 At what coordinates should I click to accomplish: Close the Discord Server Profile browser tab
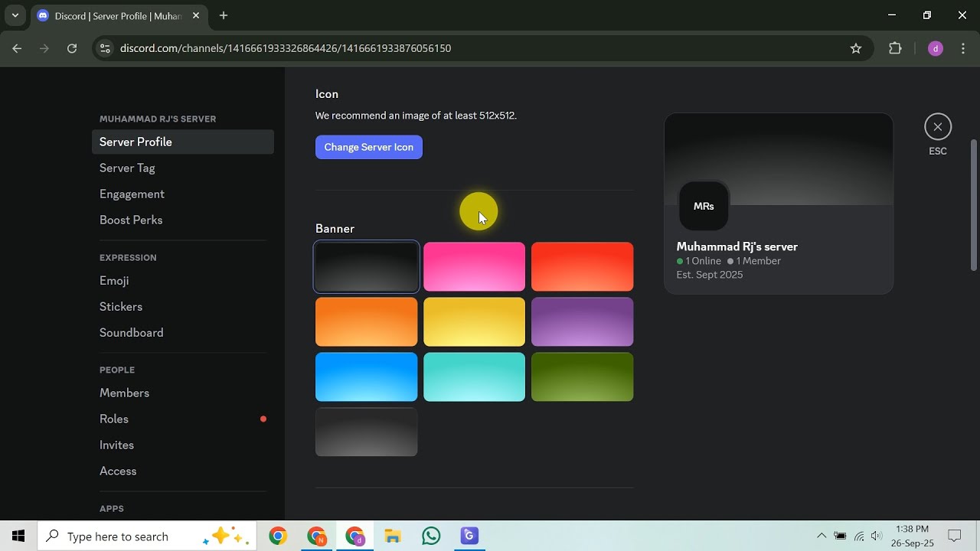196,15
